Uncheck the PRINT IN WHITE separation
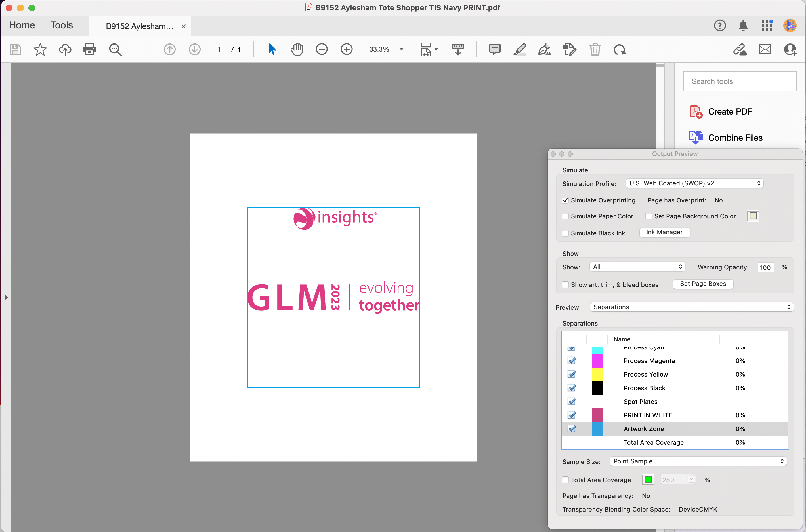Image resolution: width=806 pixels, height=532 pixels. click(572, 415)
